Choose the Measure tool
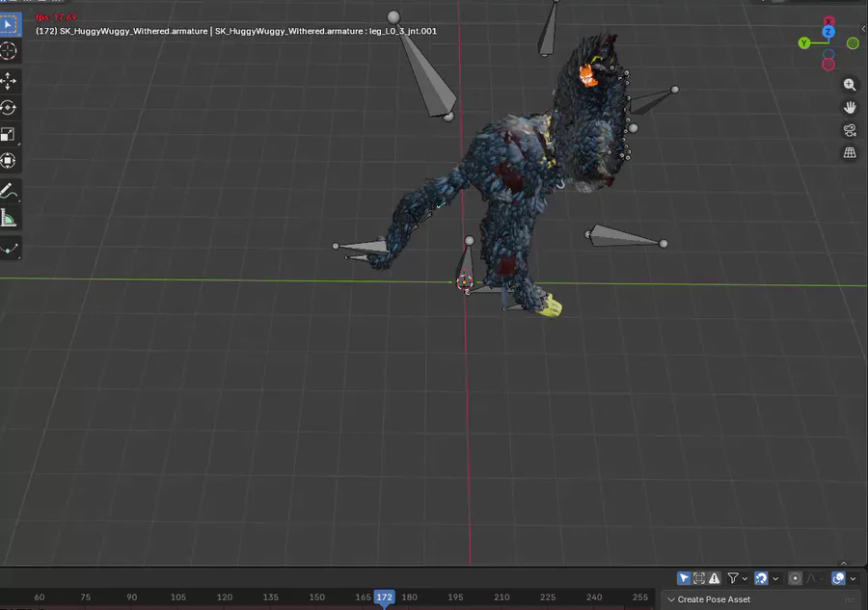The image size is (868, 610). (9, 219)
